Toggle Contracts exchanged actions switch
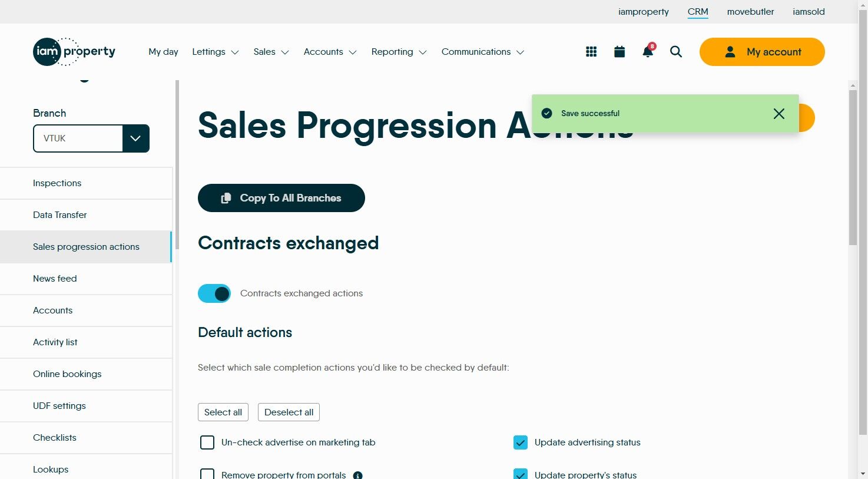 pos(214,293)
